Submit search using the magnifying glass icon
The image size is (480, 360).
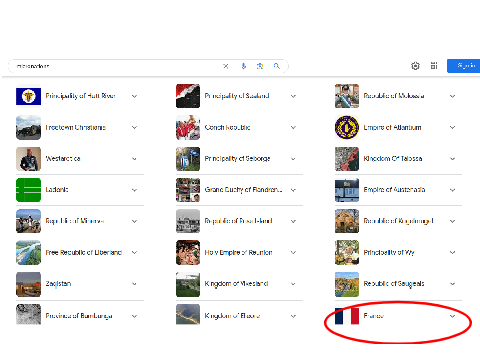[277, 66]
